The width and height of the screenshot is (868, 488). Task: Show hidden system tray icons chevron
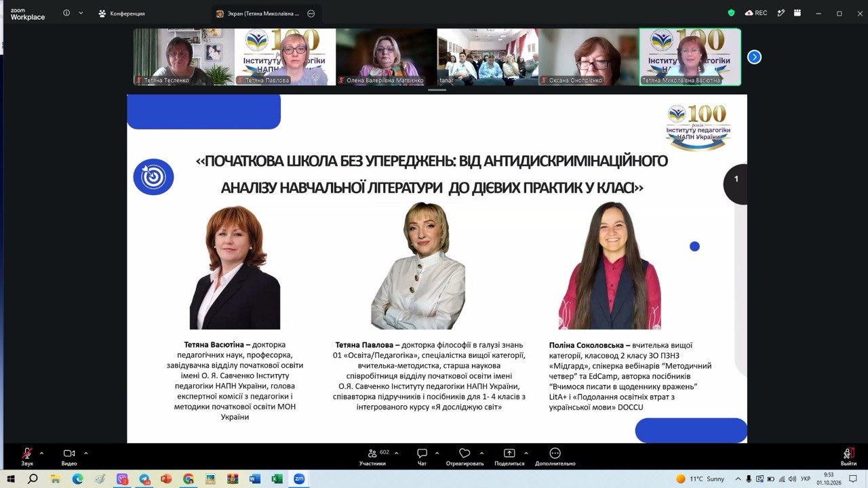pyautogui.click(x=737, y=479)
